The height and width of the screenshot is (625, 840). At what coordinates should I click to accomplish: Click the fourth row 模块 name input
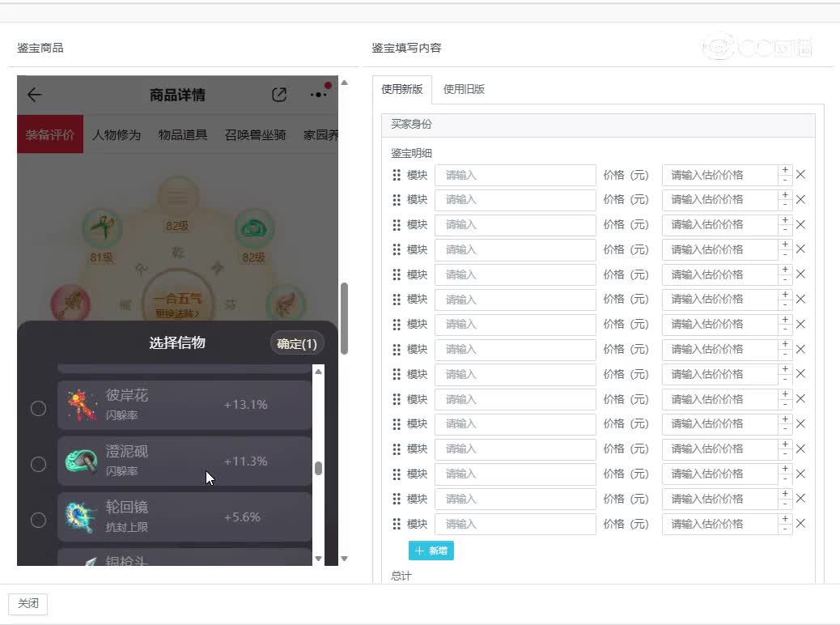tap(515, 250)
